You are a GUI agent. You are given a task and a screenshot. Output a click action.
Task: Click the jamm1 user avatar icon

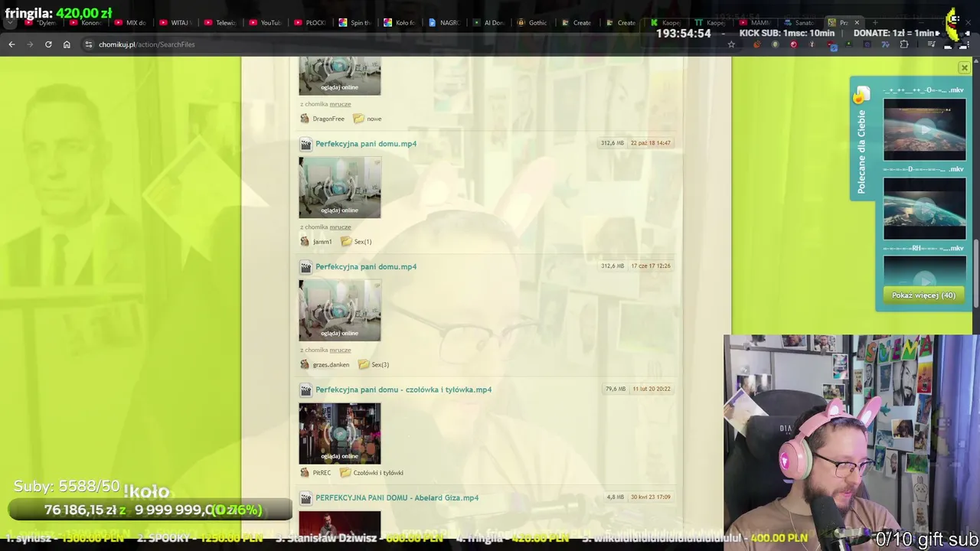tap(305, 242)
